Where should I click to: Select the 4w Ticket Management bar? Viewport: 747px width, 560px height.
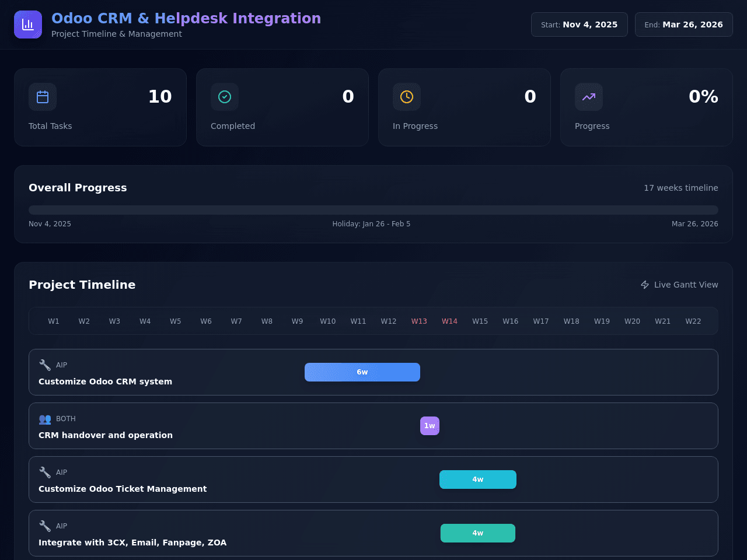tap(478, 480)
